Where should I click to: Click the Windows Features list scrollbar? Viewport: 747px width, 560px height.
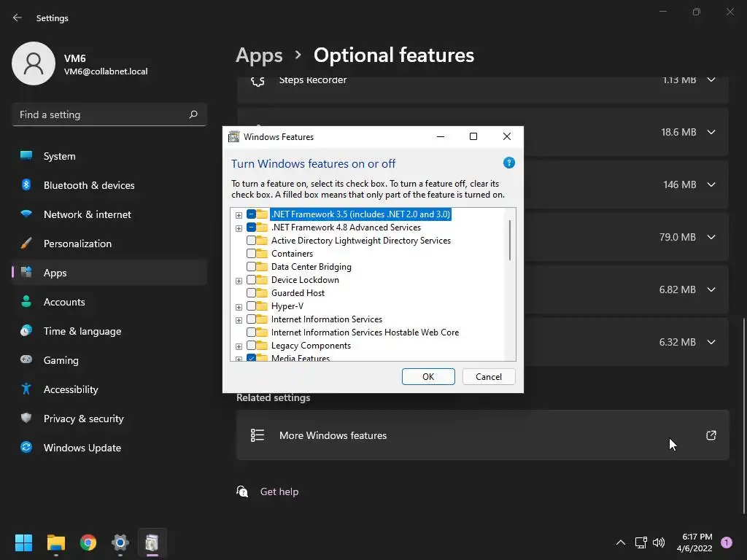coord(510,241)
